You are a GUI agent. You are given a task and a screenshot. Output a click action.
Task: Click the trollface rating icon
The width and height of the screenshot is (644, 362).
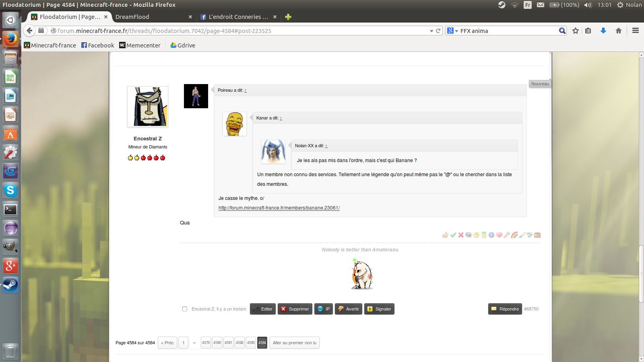[x=469, y=235]
